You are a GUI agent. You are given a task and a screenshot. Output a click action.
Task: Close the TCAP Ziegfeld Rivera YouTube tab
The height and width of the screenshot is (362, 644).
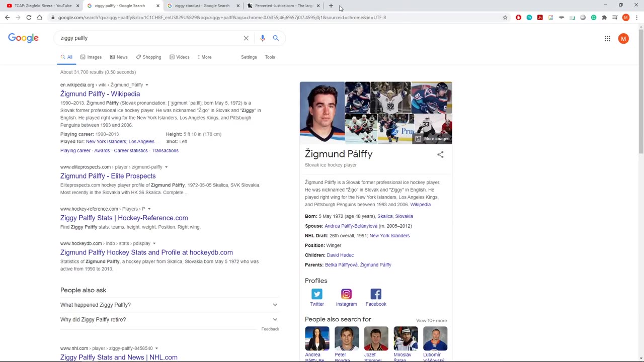tap(77, 6)
